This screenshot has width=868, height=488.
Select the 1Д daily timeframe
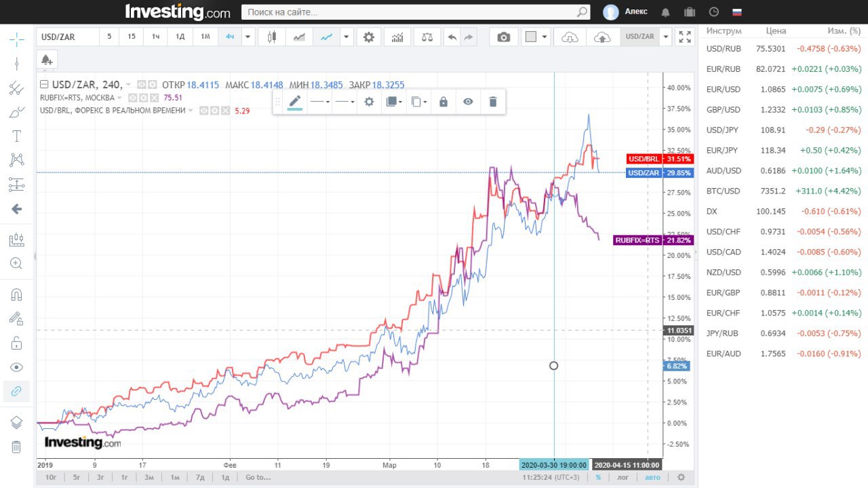point(180,37)
